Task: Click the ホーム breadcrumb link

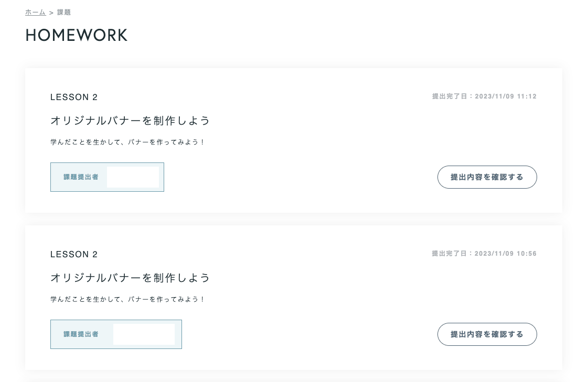Action: [x=35, y=12]
